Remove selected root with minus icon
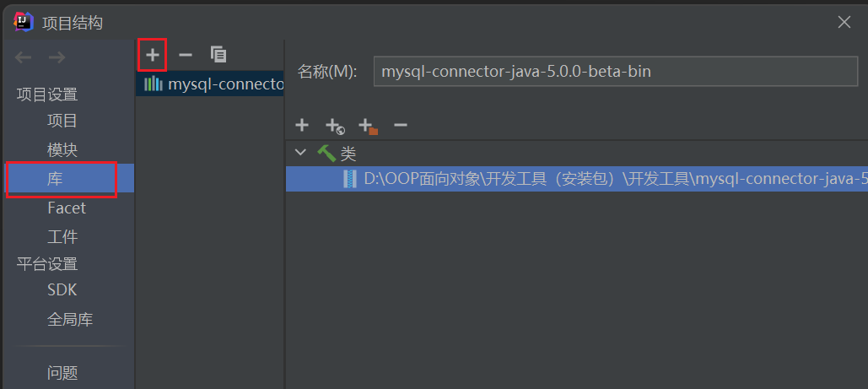This screenshot has width=868, height=389. tap(400, 125)
